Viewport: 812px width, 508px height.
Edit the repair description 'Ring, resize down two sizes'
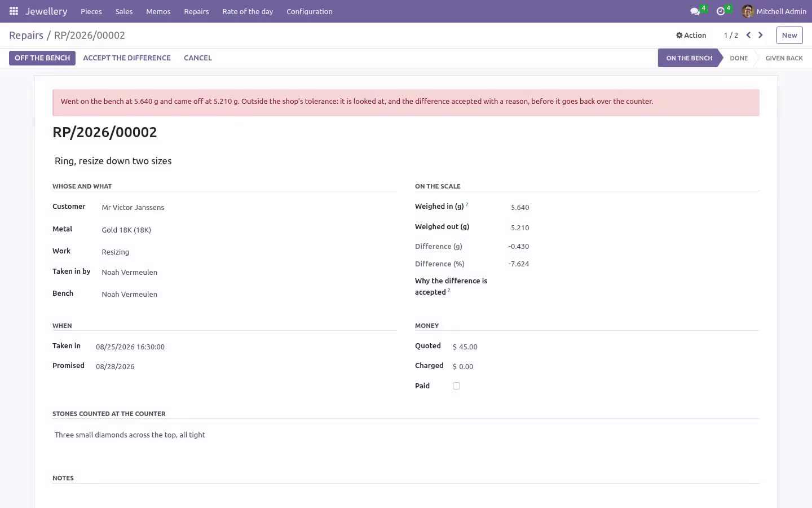[406, 161]
